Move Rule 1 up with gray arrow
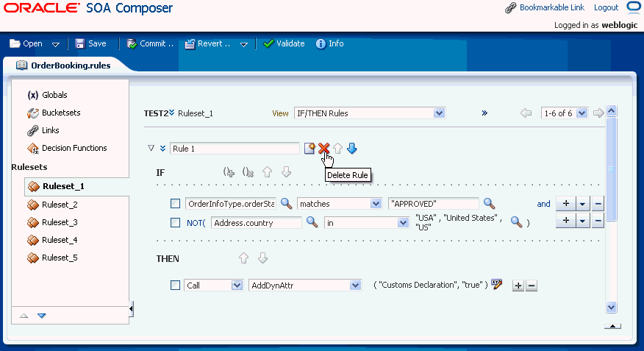The image size is (644, 351). (337, 149)
